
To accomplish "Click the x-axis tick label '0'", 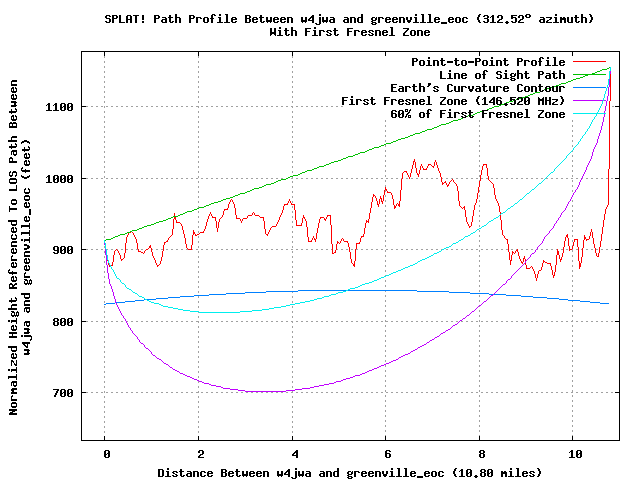I will (x=107, y=454).
